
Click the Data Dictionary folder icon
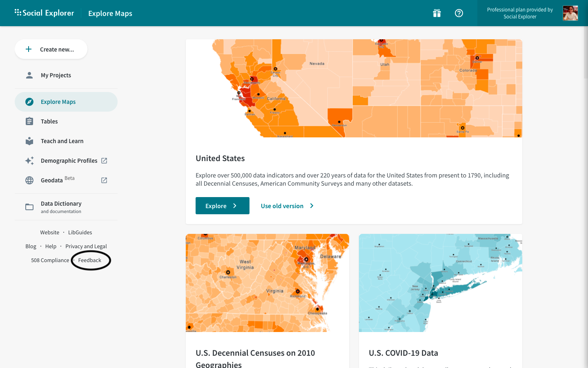(29, 207)
